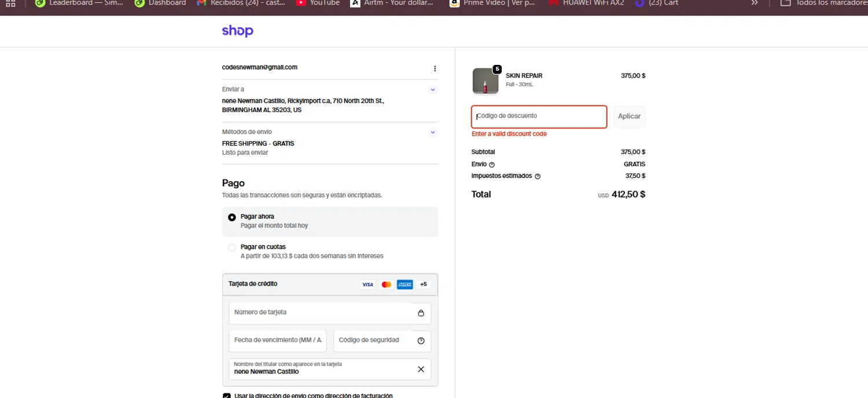
Task: Toggle use shipping address as billing checkbox
Action: point(227,396)
